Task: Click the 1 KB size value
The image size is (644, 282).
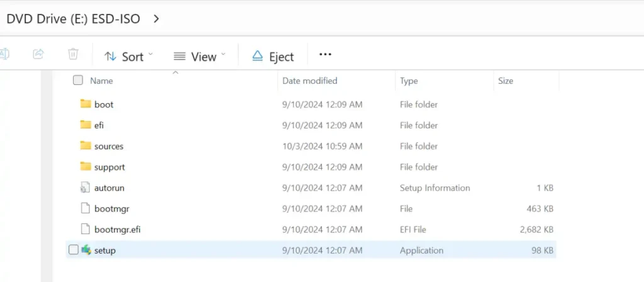Action: coord(545,188)
